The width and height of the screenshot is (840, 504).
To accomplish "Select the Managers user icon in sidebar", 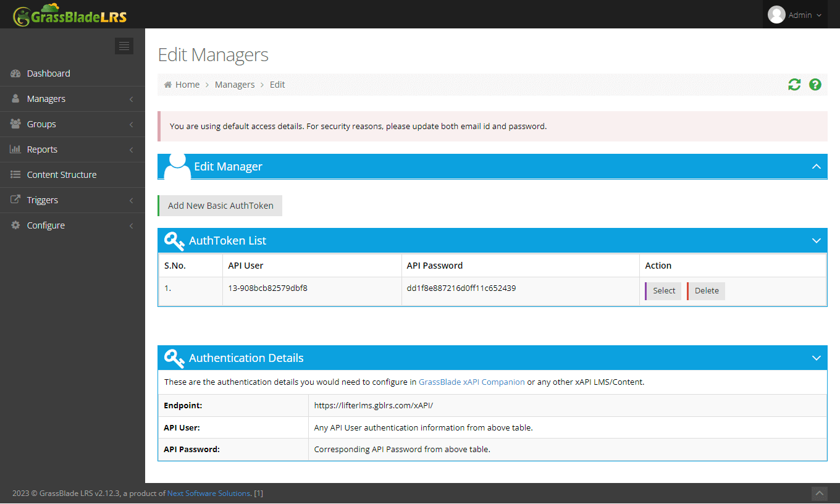I will [x=14, y=98].
